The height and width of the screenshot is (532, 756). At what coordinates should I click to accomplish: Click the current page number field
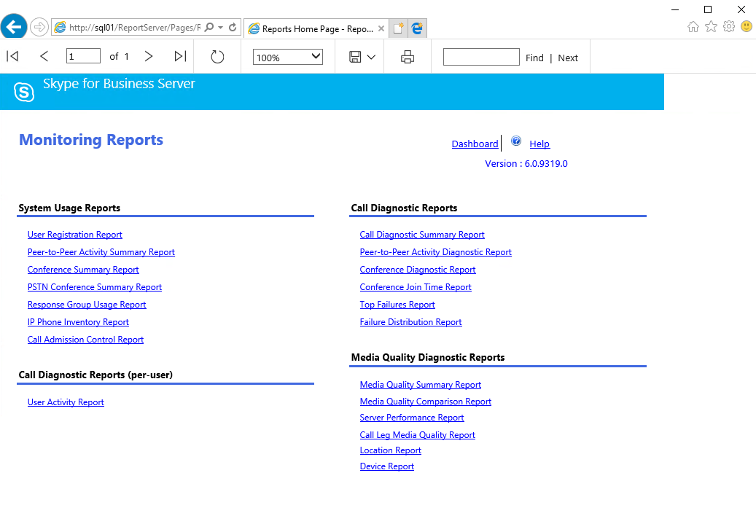83,56
